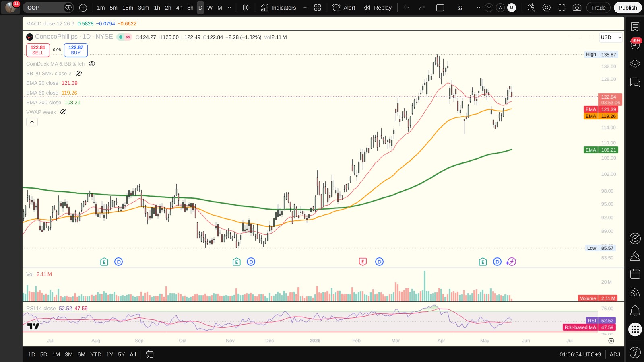Open the calendar panel icon
Viewport: 644px width, 362px height.
pos(635,274)
